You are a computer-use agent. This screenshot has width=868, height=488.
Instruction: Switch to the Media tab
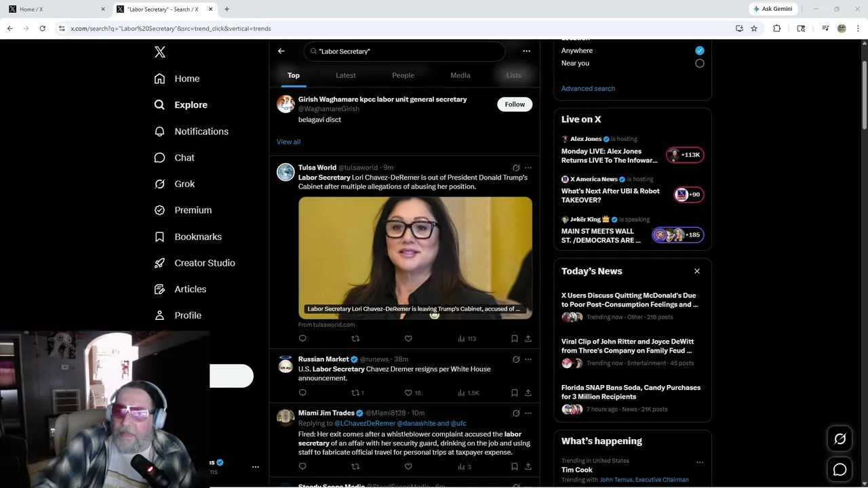pyautogui.click(x=460, y=75)
